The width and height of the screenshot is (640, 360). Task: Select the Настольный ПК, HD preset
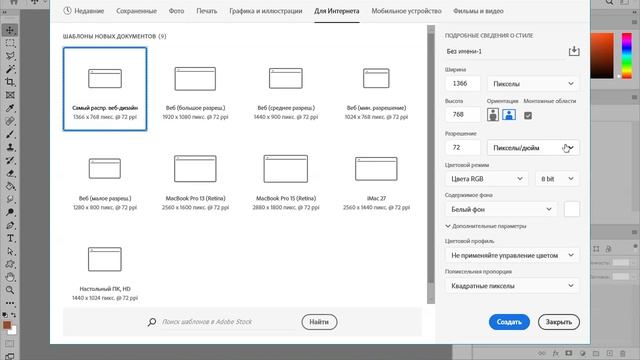105,270
